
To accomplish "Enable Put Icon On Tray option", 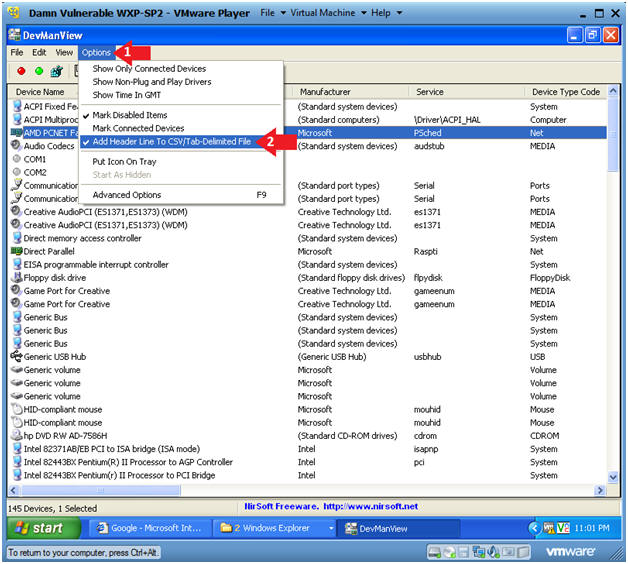I will tap(181, 161).
